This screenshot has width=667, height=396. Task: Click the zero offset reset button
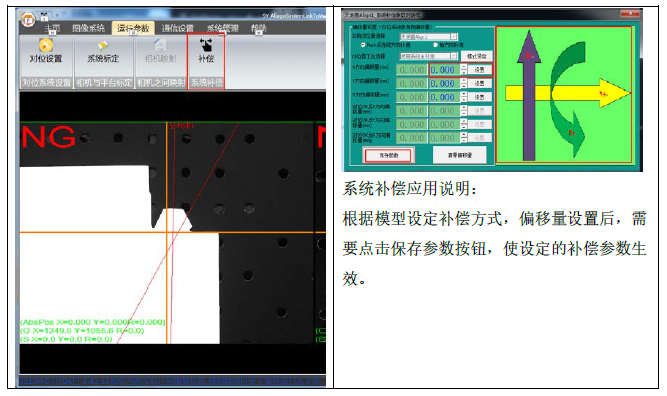(459, 155)
